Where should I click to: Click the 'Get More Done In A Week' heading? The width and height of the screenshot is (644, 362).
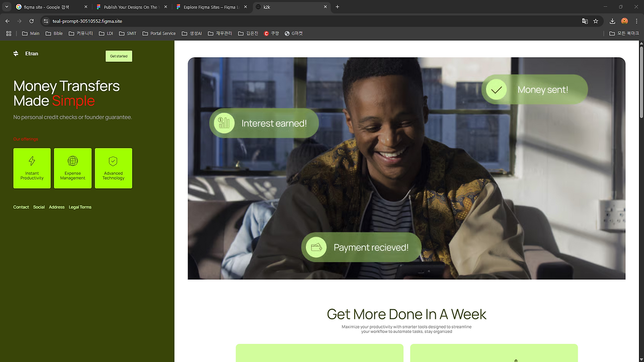pyautogui.click(x=407, y=314)
